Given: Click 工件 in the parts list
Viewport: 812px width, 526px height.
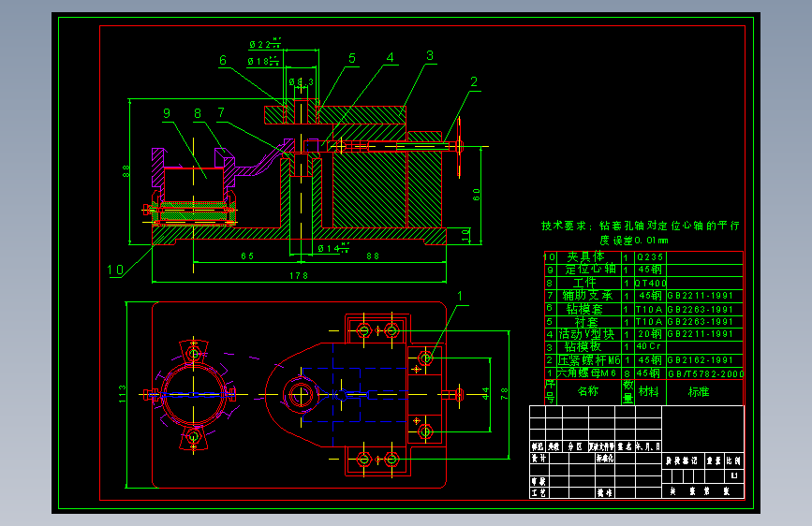Looking at the screenshot, I should point(584,283).
